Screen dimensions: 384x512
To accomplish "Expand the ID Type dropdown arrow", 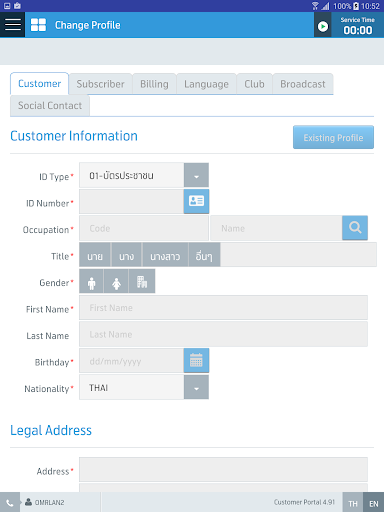I will click(196, 175).
